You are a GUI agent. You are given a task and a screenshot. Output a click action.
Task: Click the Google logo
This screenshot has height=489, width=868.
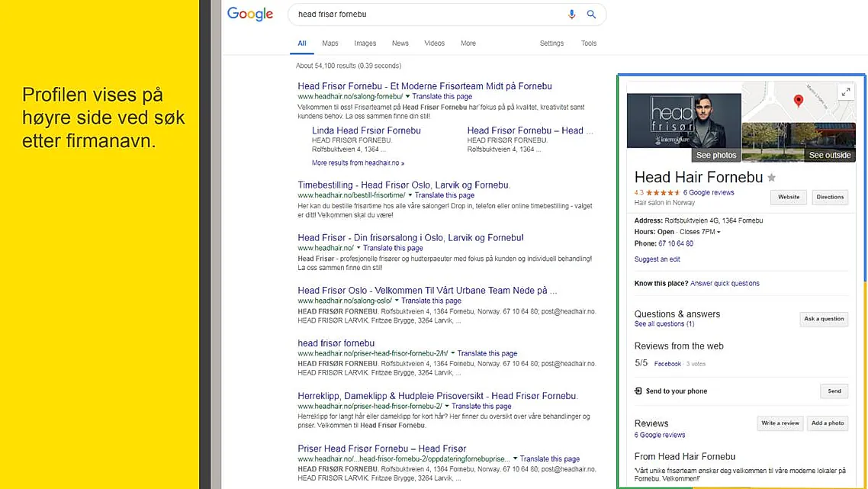coord(249,14)
